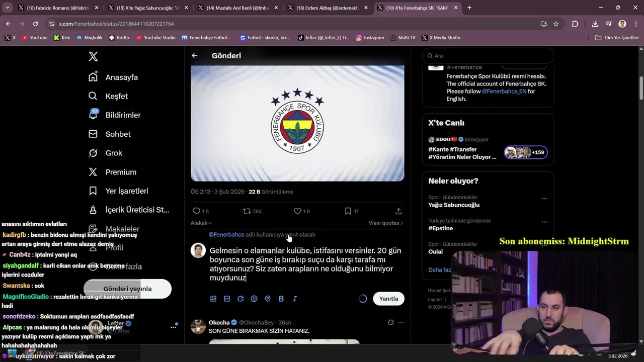Viewport: 644px width, 362px height.
Task: Open Maçkolik bookmark
Action: 90,38
